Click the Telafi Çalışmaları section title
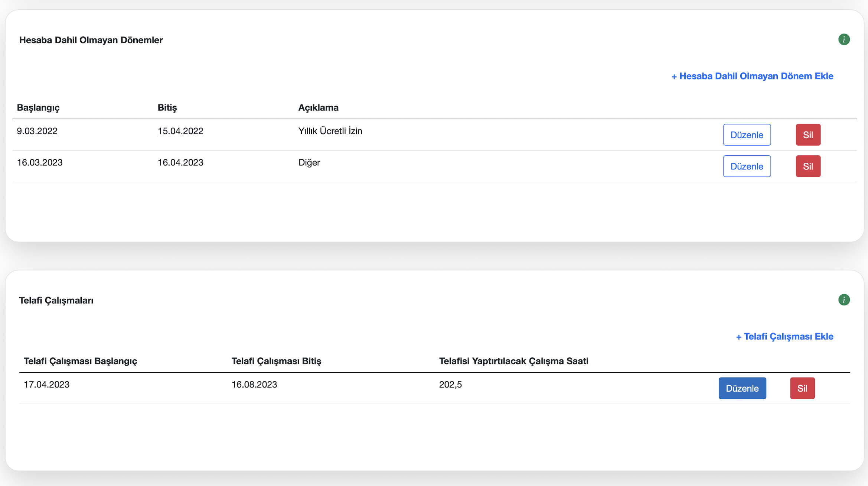Viewport: 868px width, 486px height. [56, 301]
